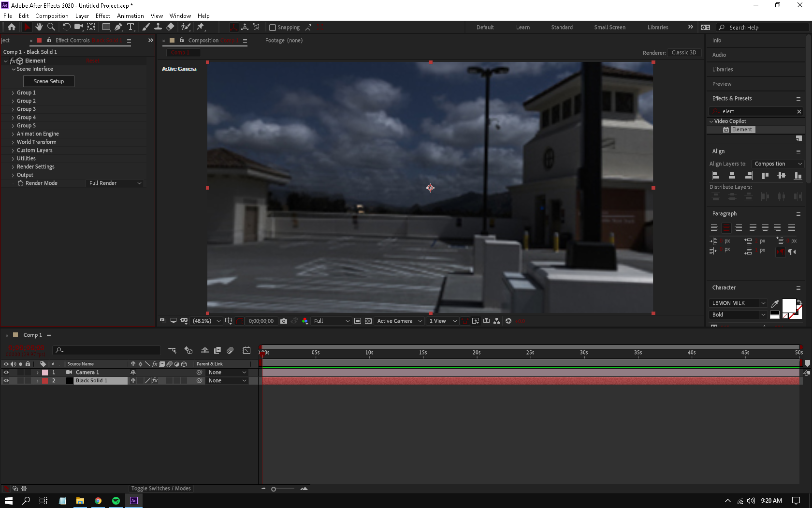Open the Animation menu
The image size is (812, 508).
(x=130, y=15)
